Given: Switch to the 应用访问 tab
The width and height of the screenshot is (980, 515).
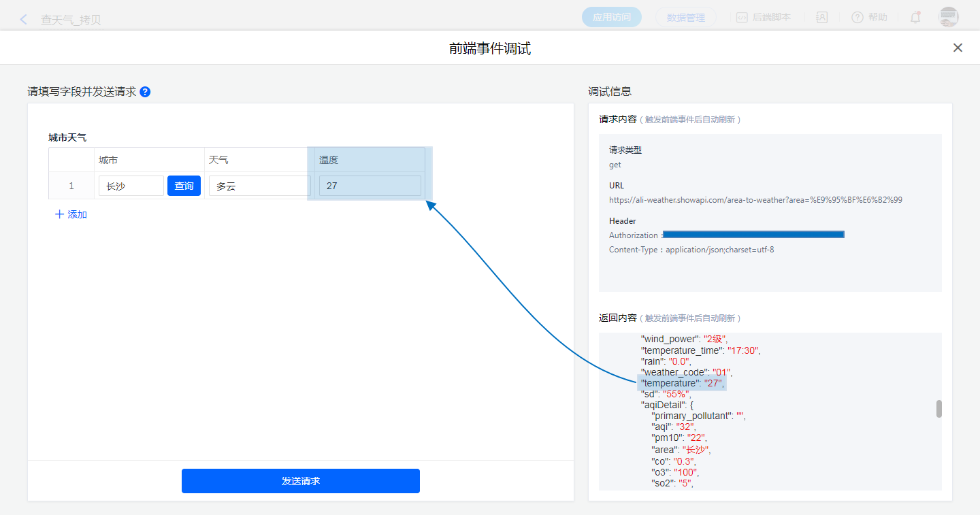Looking at the screenshot, I should (611, 18).
